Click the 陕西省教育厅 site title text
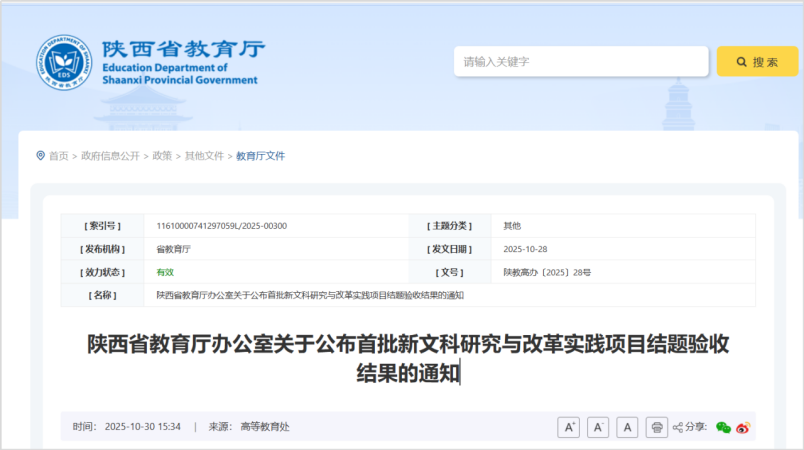 pyautogui.click(x=183, y=49)
